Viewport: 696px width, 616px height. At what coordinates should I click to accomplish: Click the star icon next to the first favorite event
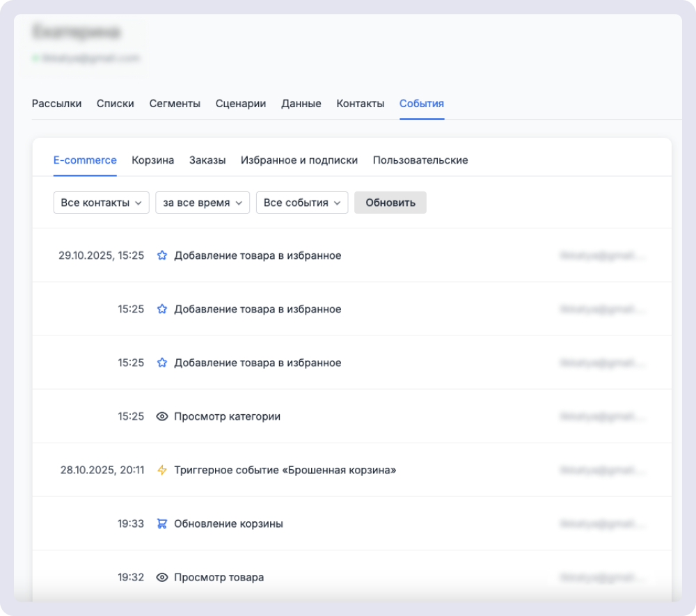[161, 255]
